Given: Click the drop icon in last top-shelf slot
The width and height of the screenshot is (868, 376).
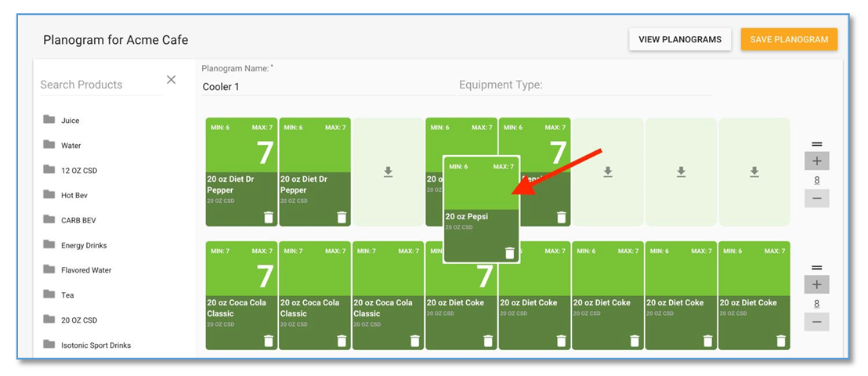Looking at the screenshot, I should point(754,172).
